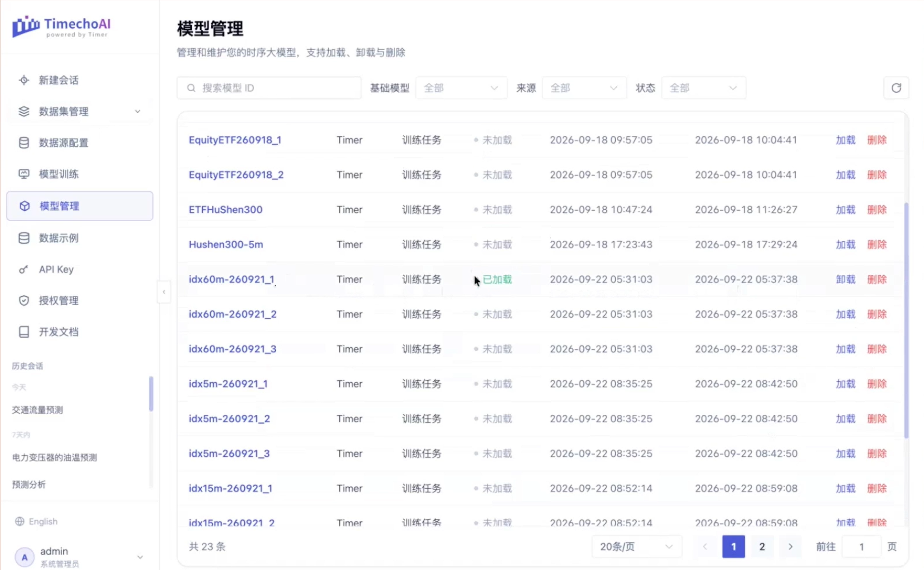Click the admin avatar icon

pos(25,557)
